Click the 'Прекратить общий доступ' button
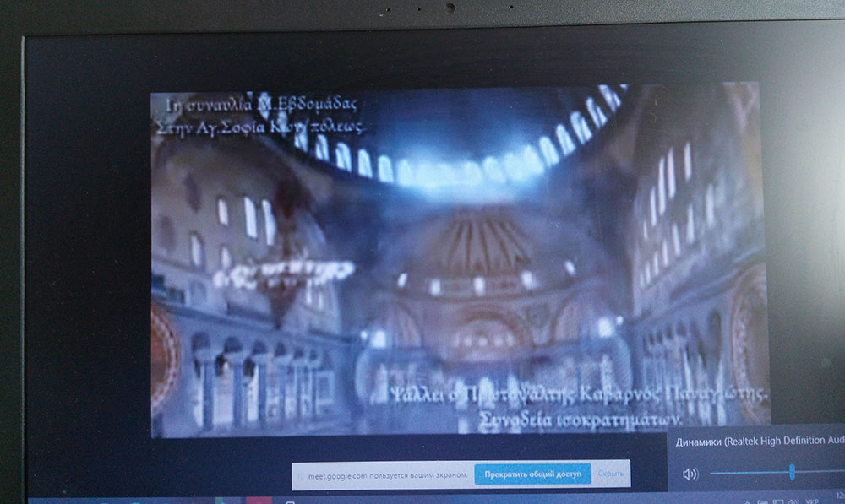Image resolution: width=845 pixels, height=504 pixels. coord(532,474)
